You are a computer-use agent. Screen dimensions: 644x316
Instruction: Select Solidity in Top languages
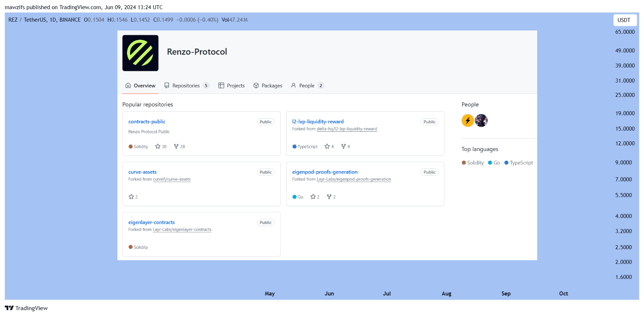[x=473, y=163]
